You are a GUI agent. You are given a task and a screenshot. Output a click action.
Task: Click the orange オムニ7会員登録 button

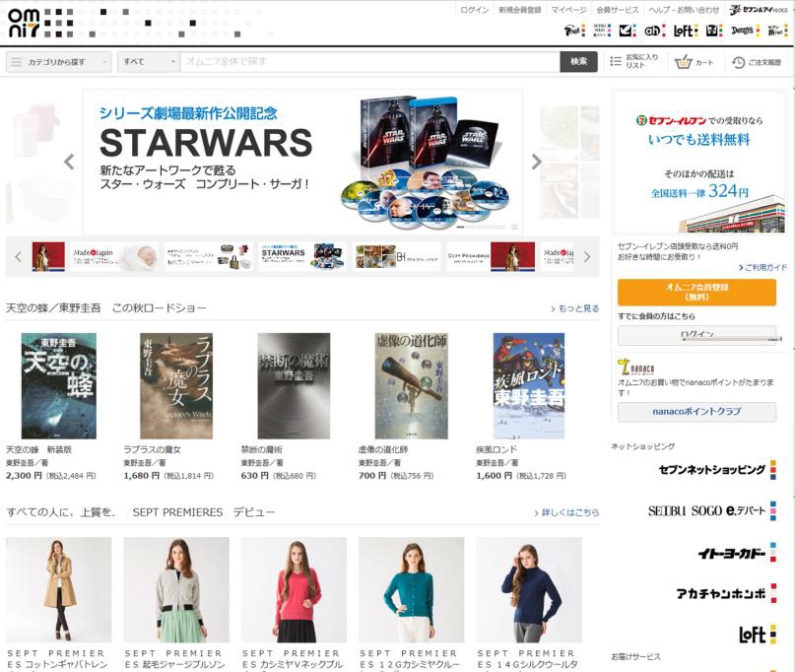[696, 291]
